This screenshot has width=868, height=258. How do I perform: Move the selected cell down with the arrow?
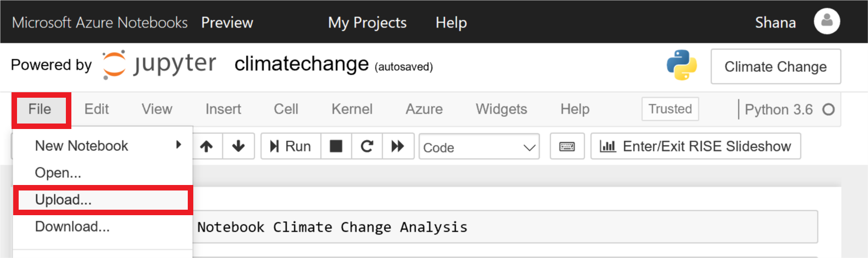tap(238, 147)
